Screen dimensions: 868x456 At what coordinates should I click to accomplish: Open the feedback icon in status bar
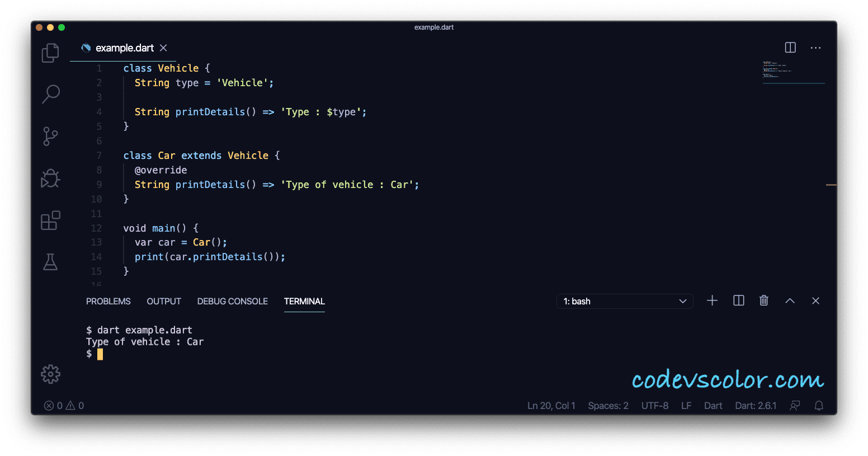795,406
